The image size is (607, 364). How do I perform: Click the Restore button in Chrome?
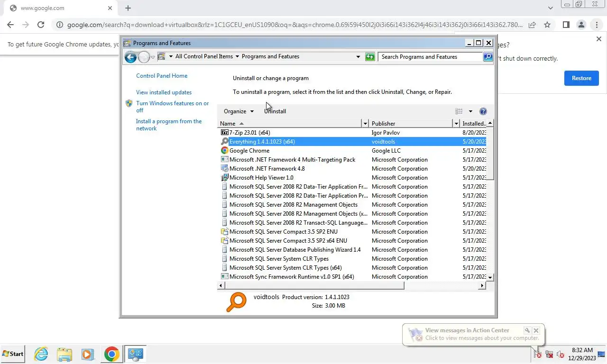tap(581, 78)
